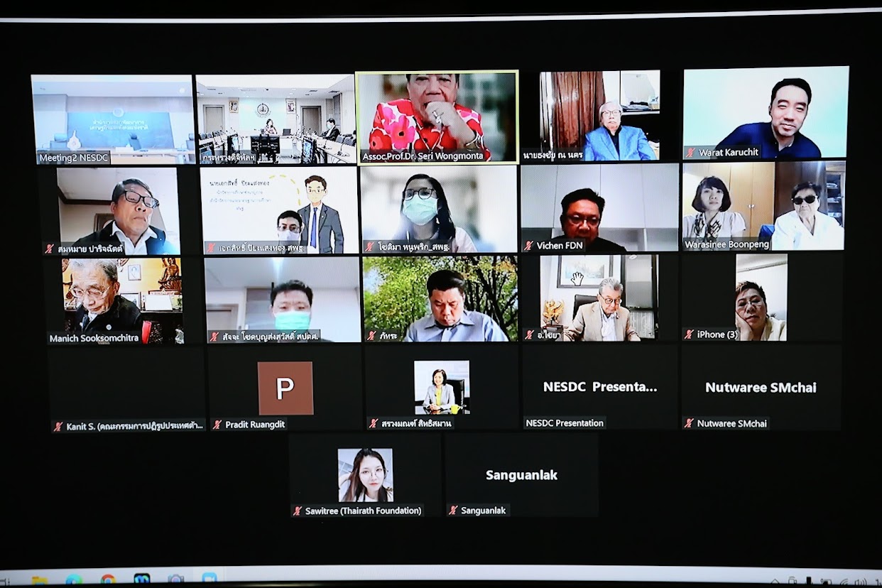Click muted mic icon on iPhone (3) tile

[689, 334]
